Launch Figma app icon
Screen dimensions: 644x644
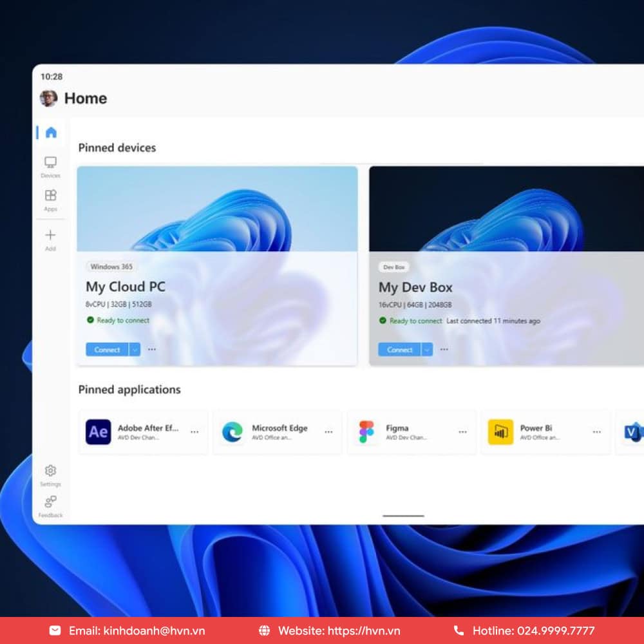point(366,431)
